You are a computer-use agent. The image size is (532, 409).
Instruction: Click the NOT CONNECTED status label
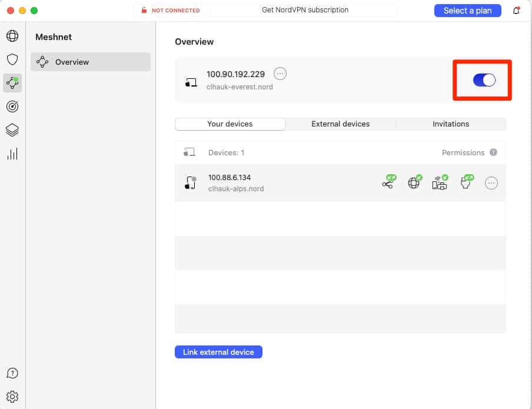(x=176, y=11)
